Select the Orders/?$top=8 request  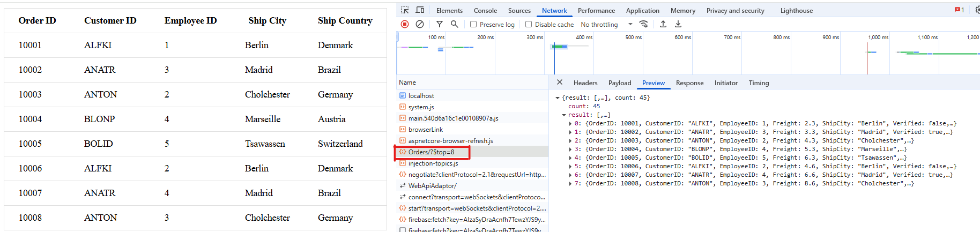click(431, 152)
